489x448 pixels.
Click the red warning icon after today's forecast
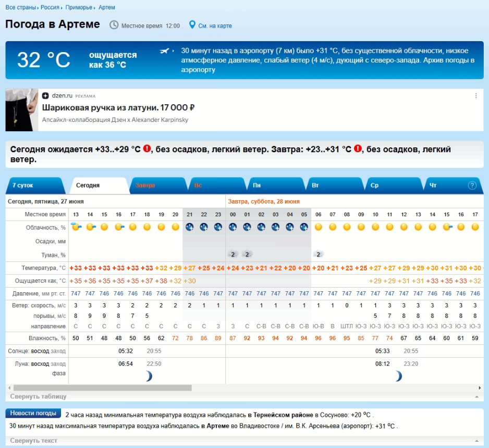pos(147,149)
